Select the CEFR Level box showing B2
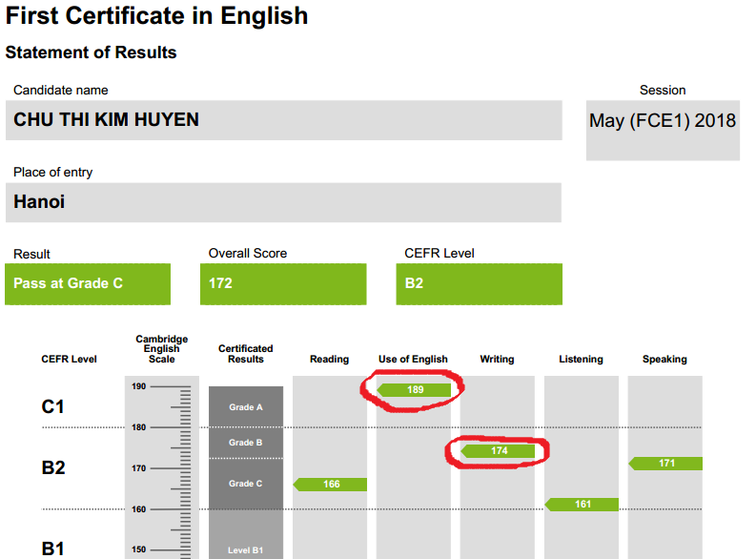 point(479,283)
